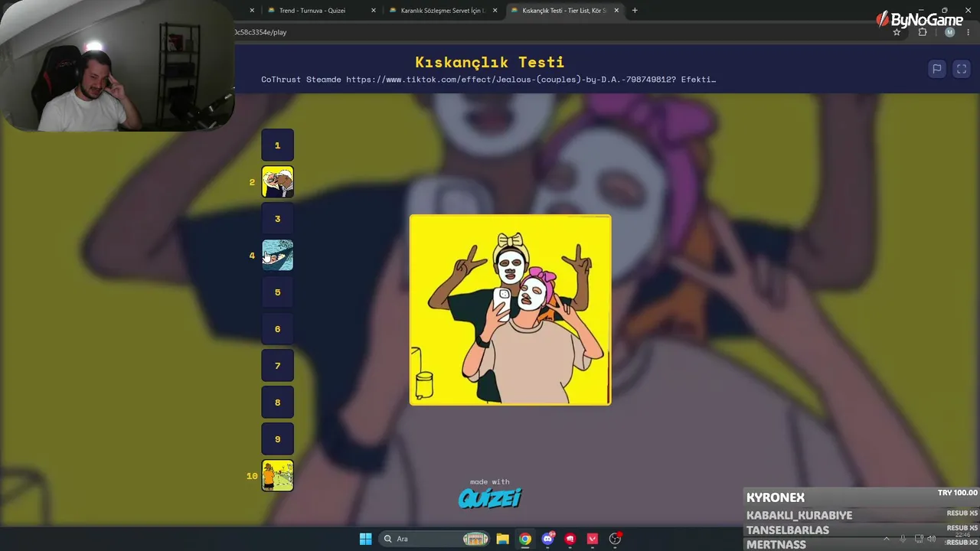This screenshot has width=980, height=551.
Task: Report the quiz with the flag icon
Action: point(936,69)
